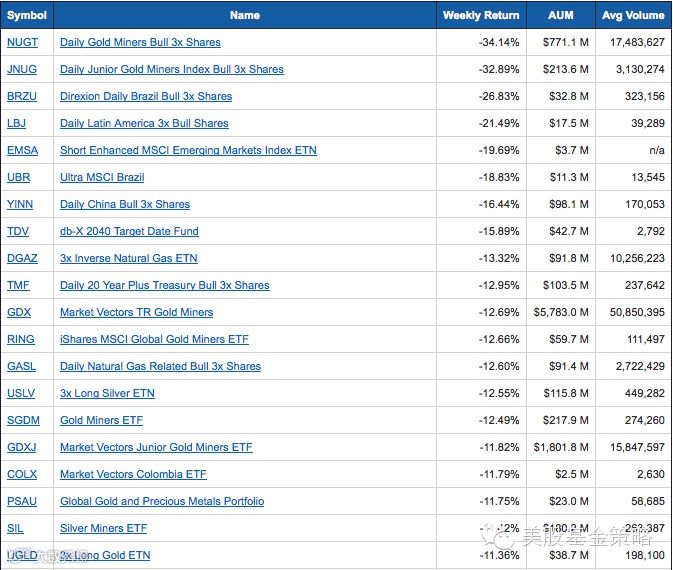Follow Daily China Bull 3x Shares link
673x570 pixels.
click(x=125, y=204)
